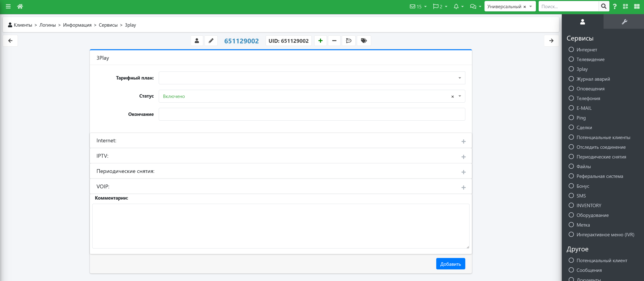Select the E-MAIL radio
This screenshot has height=281, width=644.
coord(571,108)
